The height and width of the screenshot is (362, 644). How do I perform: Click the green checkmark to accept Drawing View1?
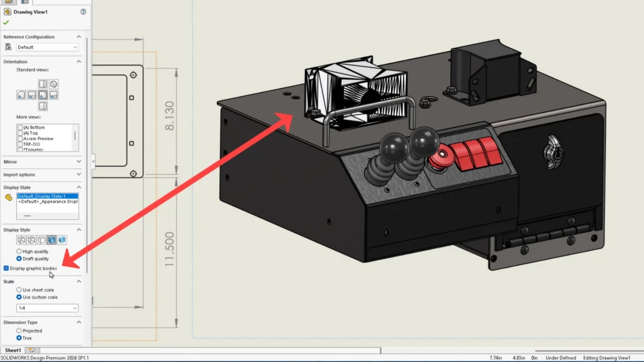(x=6, y=23)
